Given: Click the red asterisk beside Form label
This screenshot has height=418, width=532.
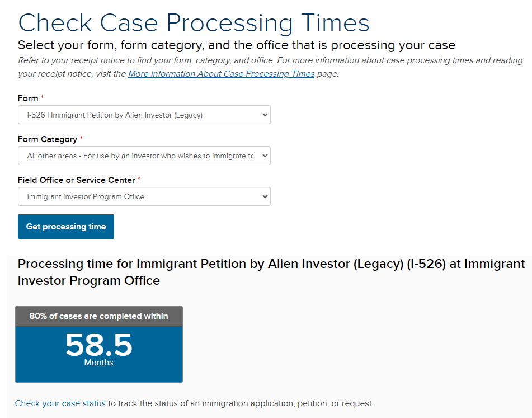Looking at the screenshot, I should [x=42, y=98].
